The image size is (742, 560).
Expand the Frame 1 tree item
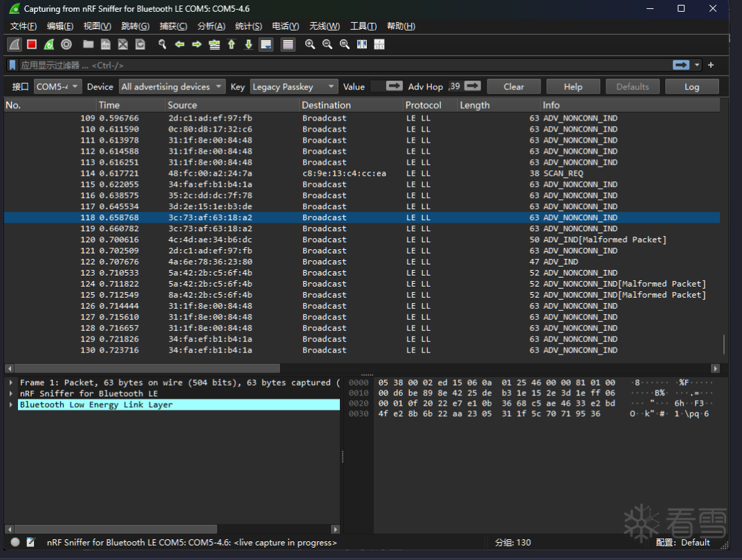11,383
